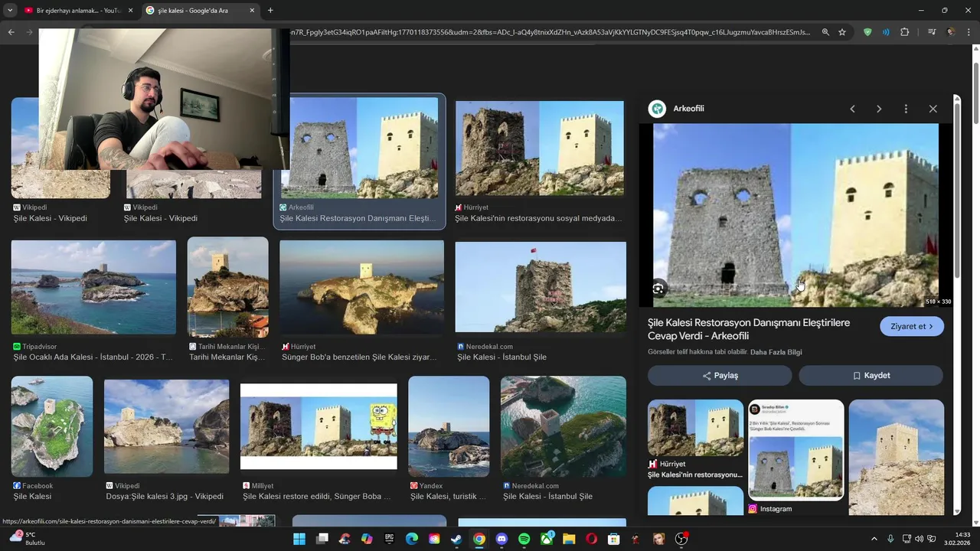This screenshot has height=551, width=980.
Task: Open the Neredekal.com tower with flag image
Action: (541, 288)
